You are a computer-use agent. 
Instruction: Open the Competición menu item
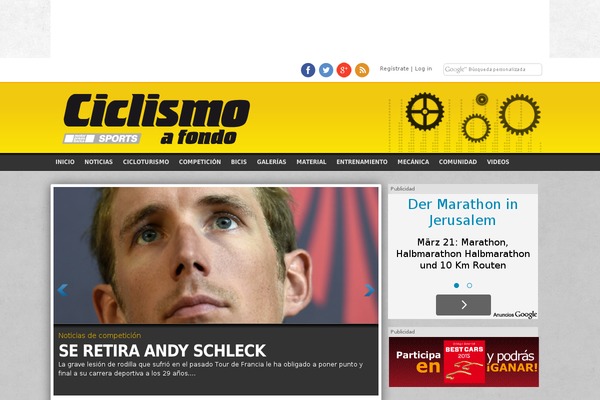(200, 162)
